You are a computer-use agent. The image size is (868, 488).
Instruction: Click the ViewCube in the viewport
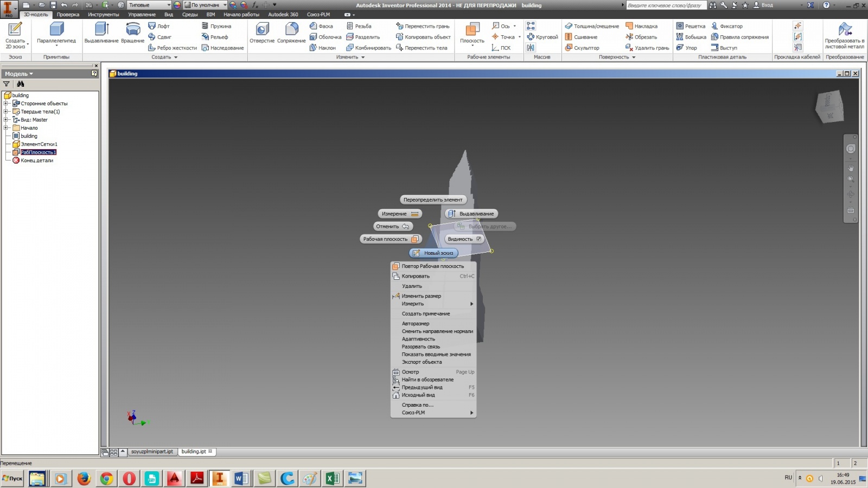829,106
